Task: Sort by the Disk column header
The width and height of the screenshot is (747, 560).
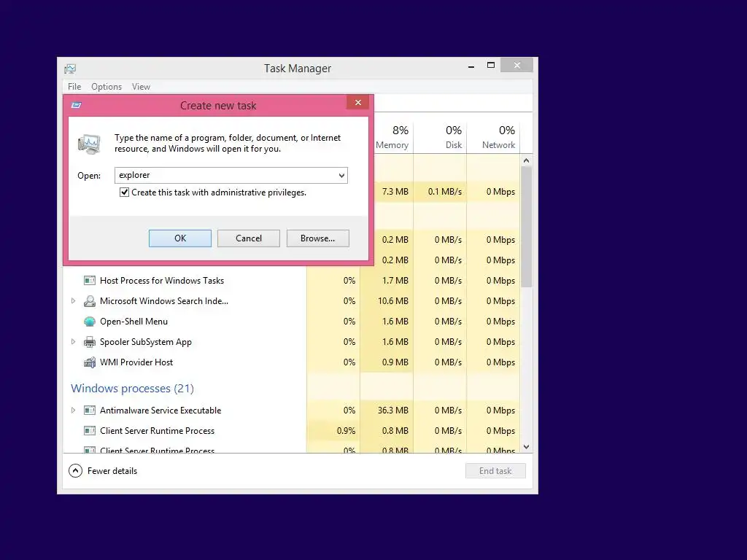Action: [441, 136]
